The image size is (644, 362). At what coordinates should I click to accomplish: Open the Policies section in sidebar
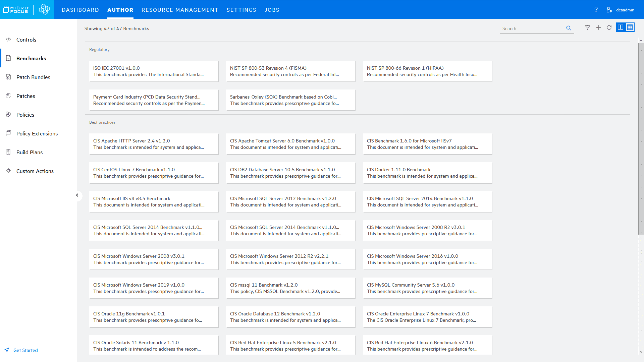[x=25, y=115]
